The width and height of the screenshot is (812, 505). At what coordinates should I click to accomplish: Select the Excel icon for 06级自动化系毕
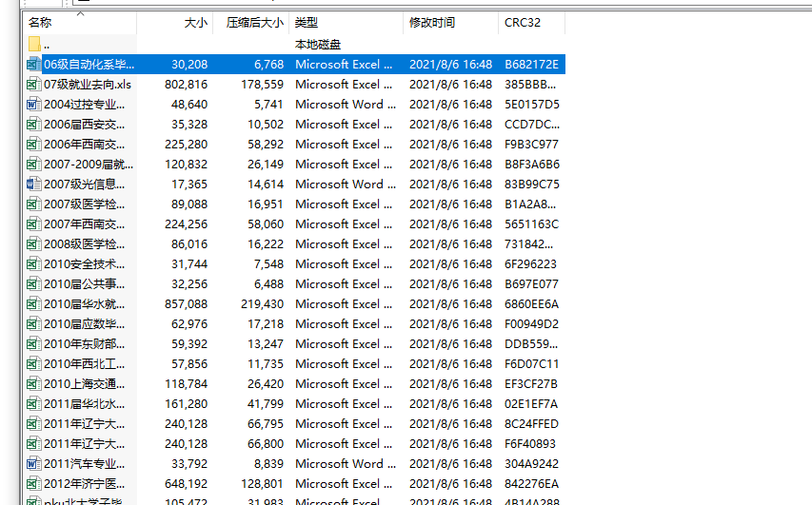[33, 65]
